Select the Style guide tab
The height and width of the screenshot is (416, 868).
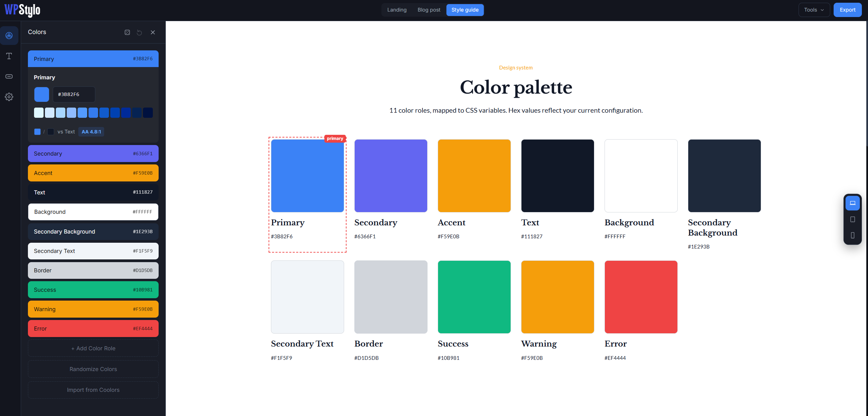[465, 10]
